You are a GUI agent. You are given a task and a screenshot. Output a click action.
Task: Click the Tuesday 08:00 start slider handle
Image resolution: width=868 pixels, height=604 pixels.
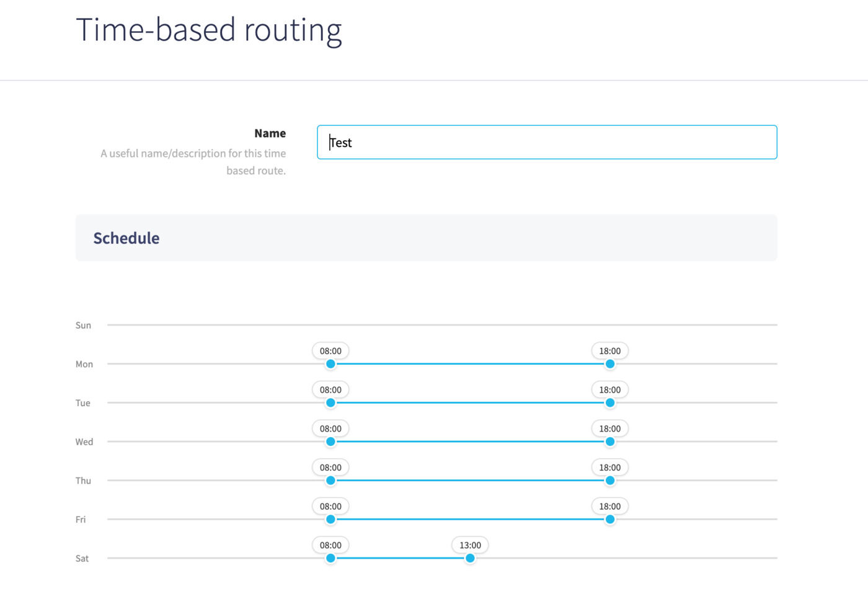(330, 403)
